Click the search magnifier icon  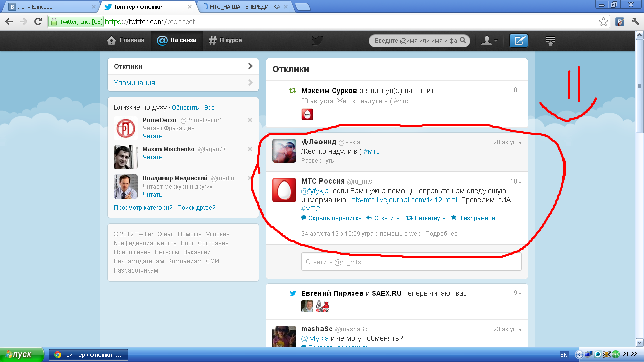click(x=463, y=40)
